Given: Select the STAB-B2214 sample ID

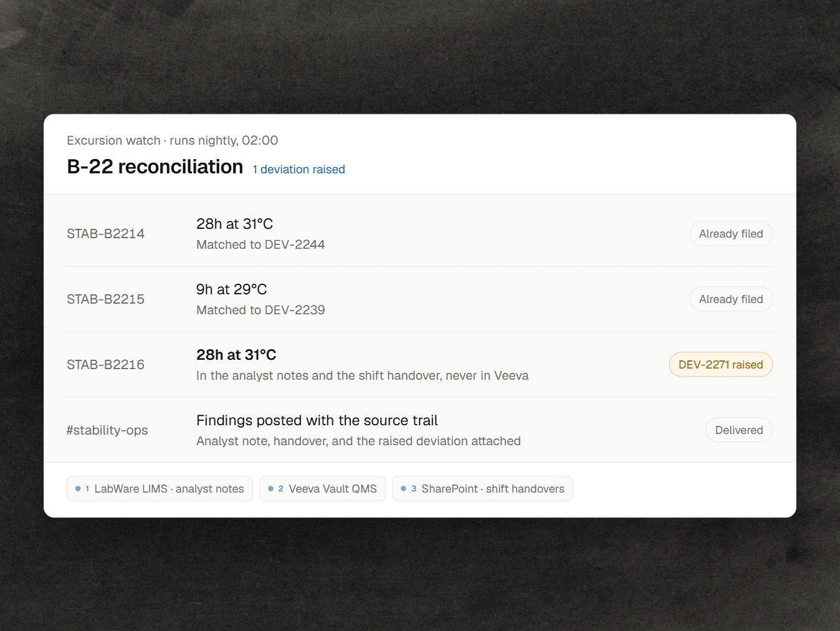Looking at the screenshot, I should coord(105,234).
